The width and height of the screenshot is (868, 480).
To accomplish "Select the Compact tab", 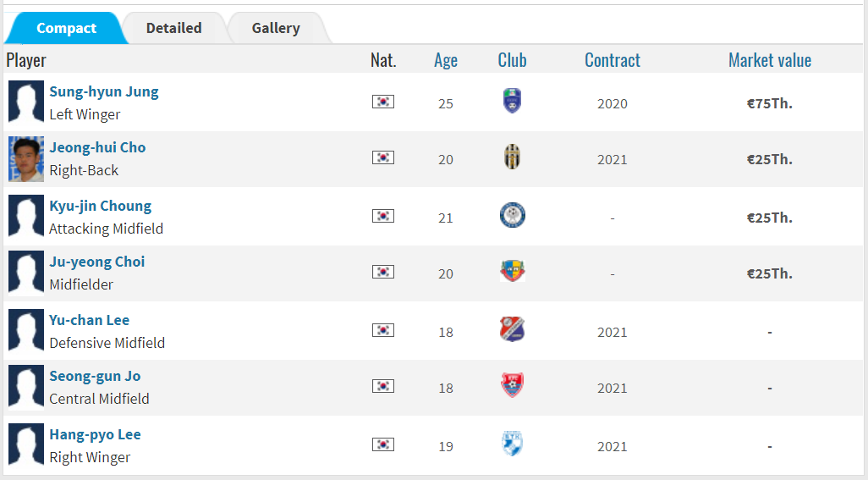I will [x=66, y=28].
